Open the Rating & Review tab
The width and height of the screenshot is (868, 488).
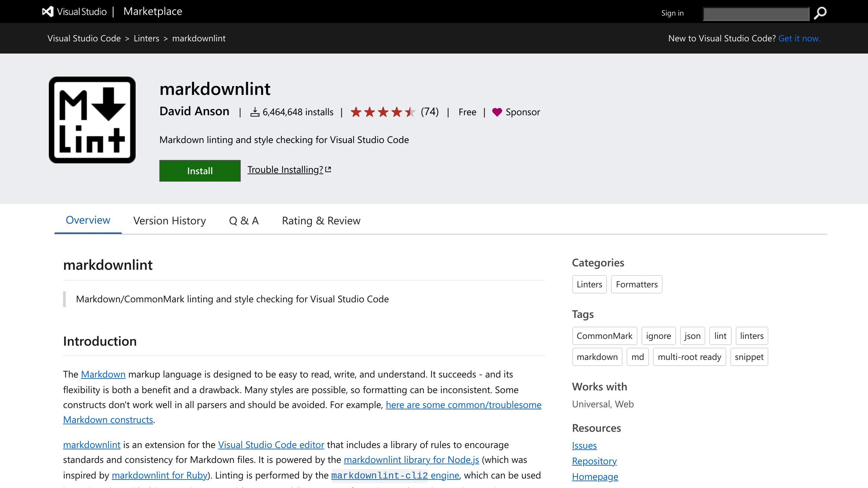pyautogui.click(x=321, y=221)
